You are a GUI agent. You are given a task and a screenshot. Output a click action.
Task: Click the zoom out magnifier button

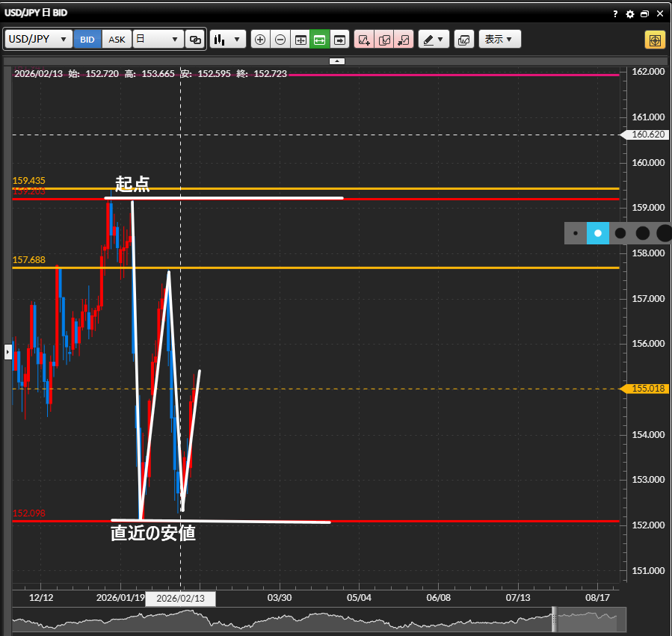click(280, 40)
